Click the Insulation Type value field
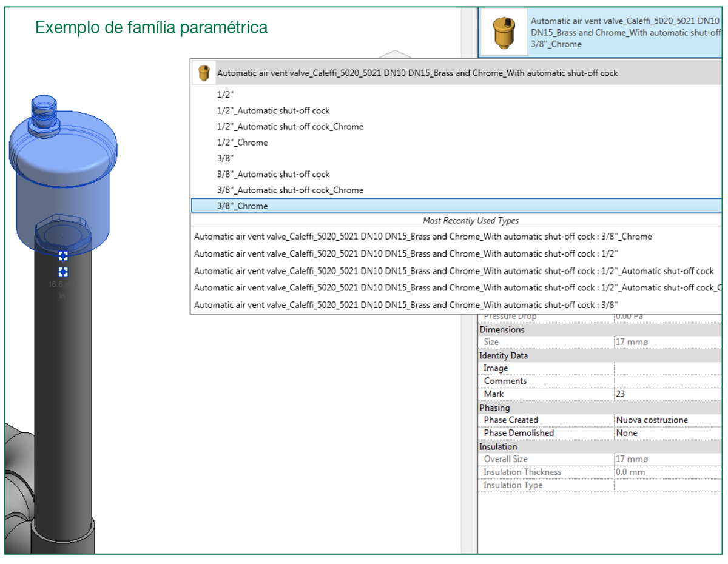 click(x=669, y=485)
